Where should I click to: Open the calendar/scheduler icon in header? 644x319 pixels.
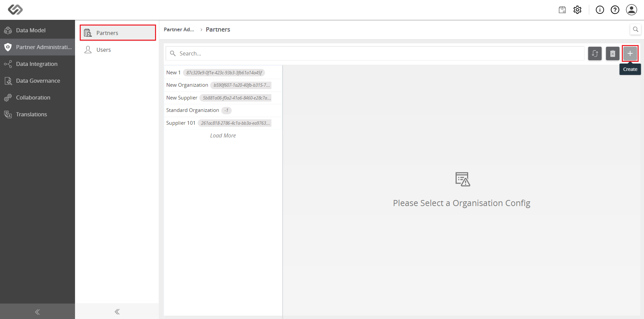(x=562, y=10)
